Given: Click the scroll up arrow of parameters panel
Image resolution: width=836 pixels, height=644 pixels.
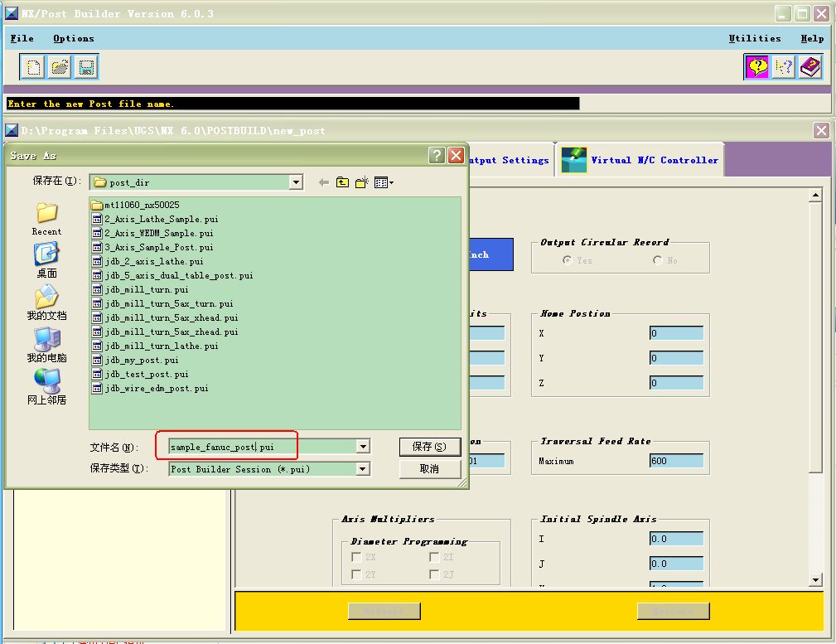Looking at the screenshot, I should click(x=815, y=196).
